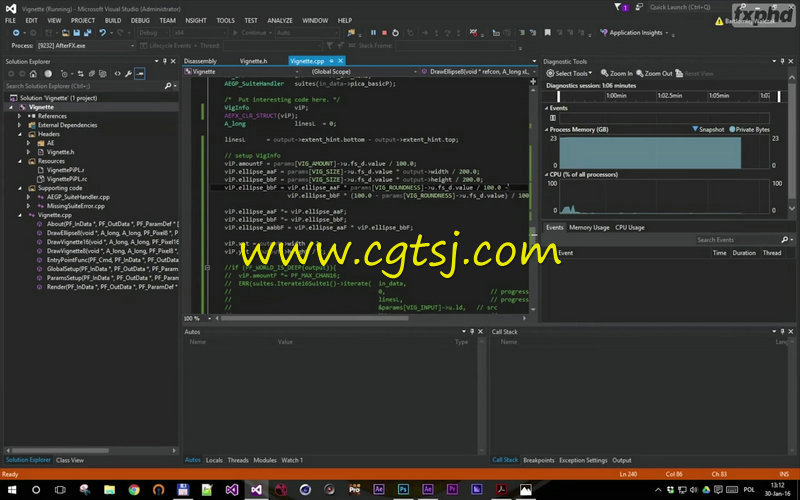Toggle the Preview Selected Items button in Solution Explorer
Image resolution: width=800 pixels, height=500 pixels.
140,73
